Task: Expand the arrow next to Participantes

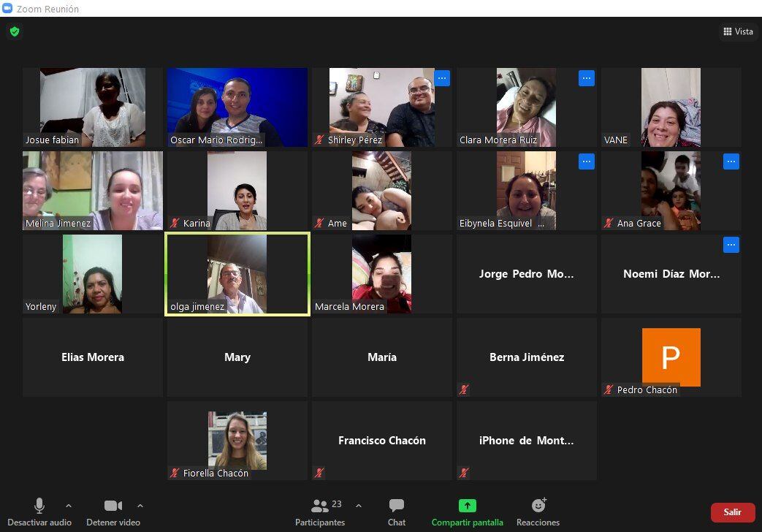Action: (x=359, y=505)
